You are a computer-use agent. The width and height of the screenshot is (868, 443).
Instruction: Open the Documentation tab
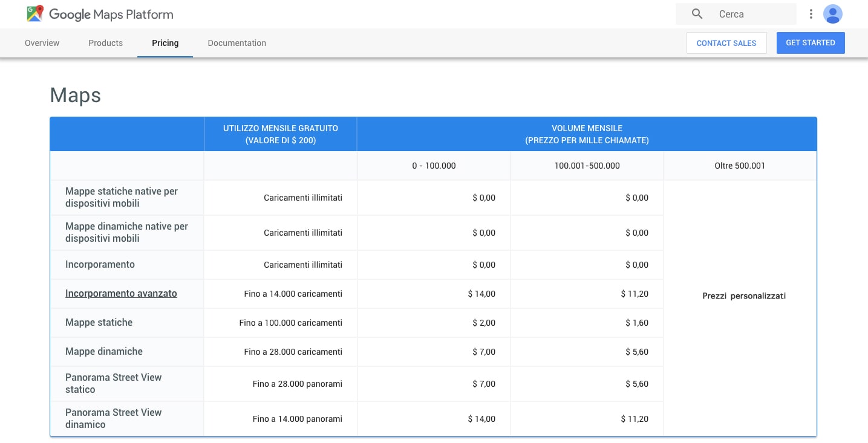click(x=237, y=43)
